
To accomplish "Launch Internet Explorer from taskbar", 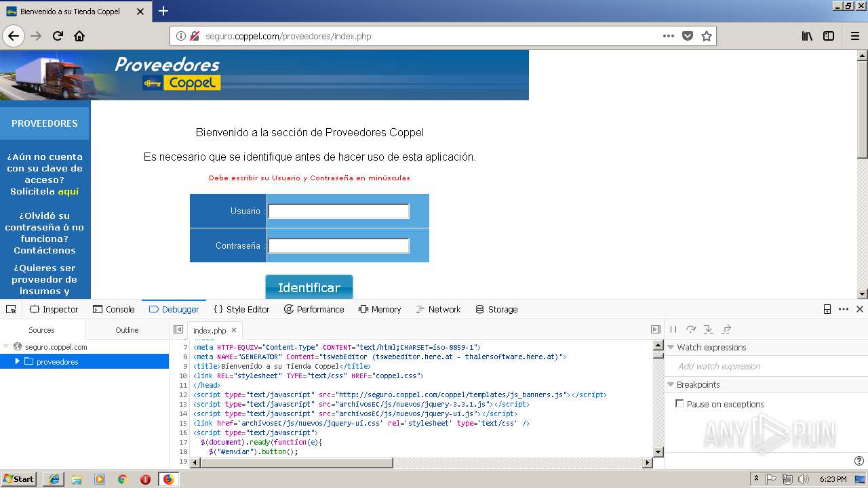I will click(x=54, y=479).
